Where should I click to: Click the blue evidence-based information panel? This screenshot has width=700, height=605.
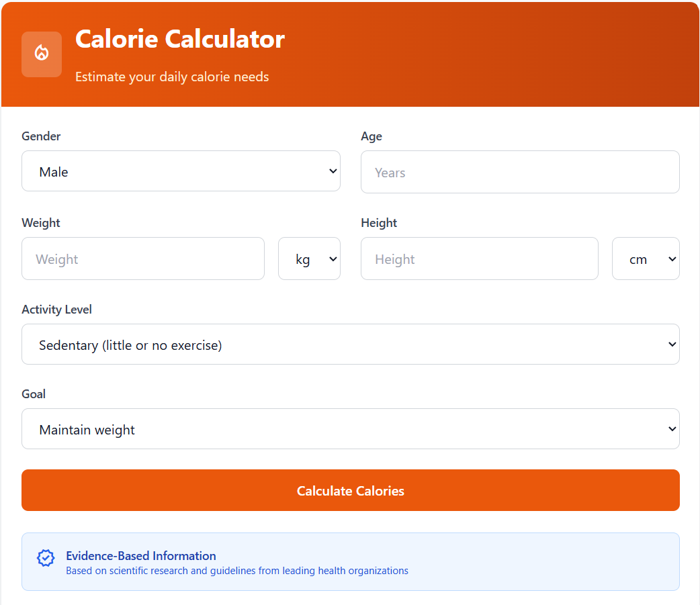pyautogui.click(x=350, y=561)
